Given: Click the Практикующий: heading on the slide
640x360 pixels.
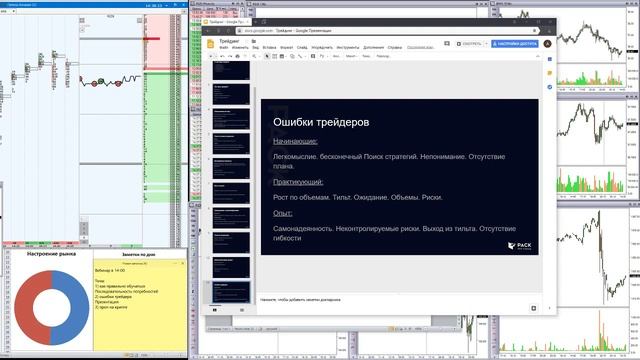Looking at the screenshot, I should coord(298,182).
